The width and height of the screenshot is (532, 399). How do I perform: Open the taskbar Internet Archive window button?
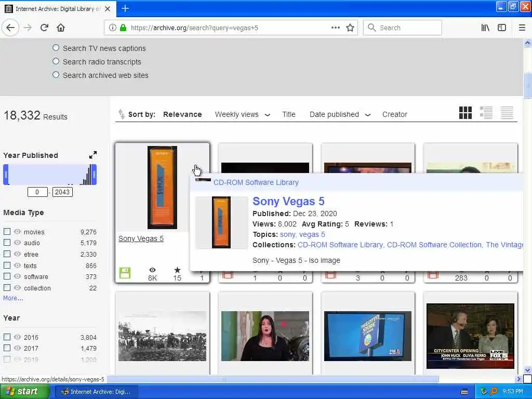click(96, 392)
